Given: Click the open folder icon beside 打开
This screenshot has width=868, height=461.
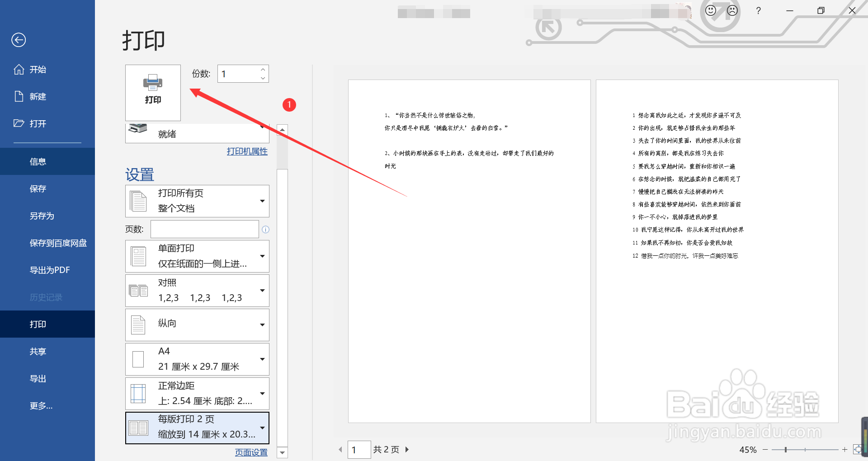Looking at the screenshot, I should [19, 123].
